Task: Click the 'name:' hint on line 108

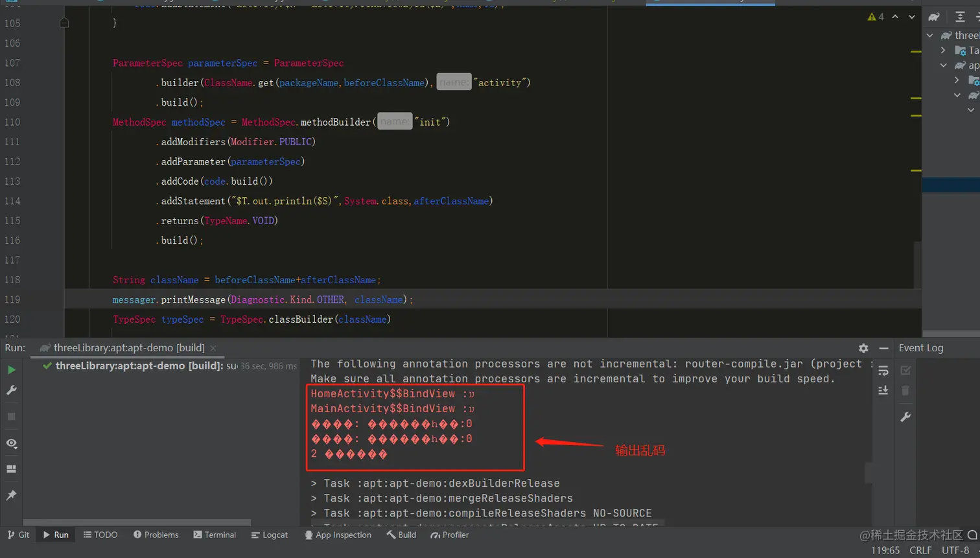Action: click(454, 82)
